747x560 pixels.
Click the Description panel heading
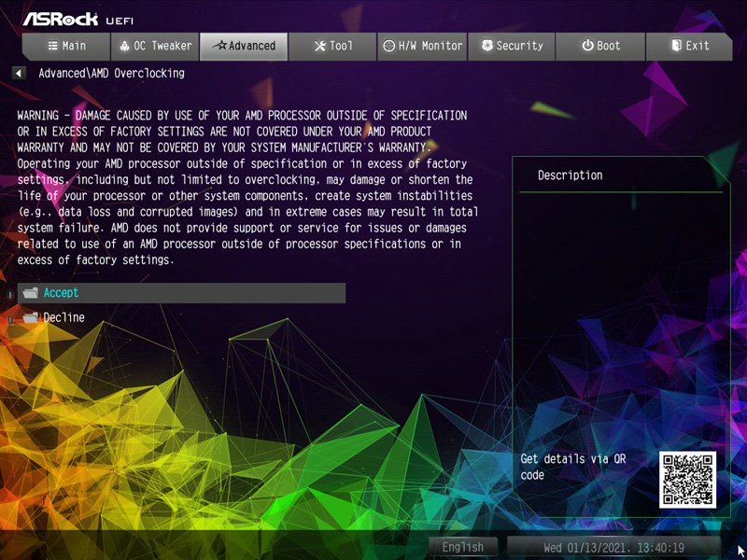[571, 175]
